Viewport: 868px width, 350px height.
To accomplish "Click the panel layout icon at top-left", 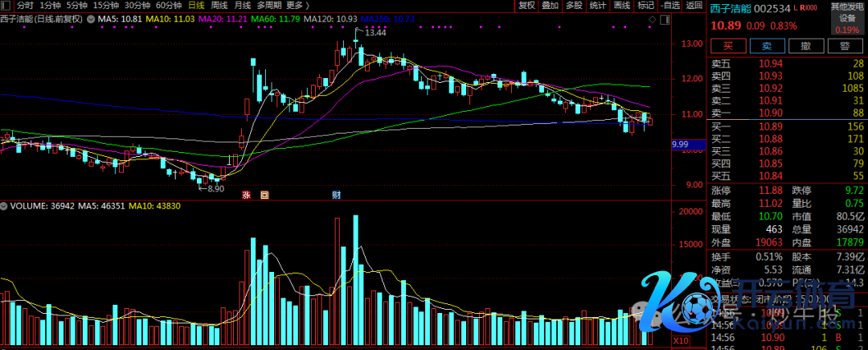I will tap(7, 5).
